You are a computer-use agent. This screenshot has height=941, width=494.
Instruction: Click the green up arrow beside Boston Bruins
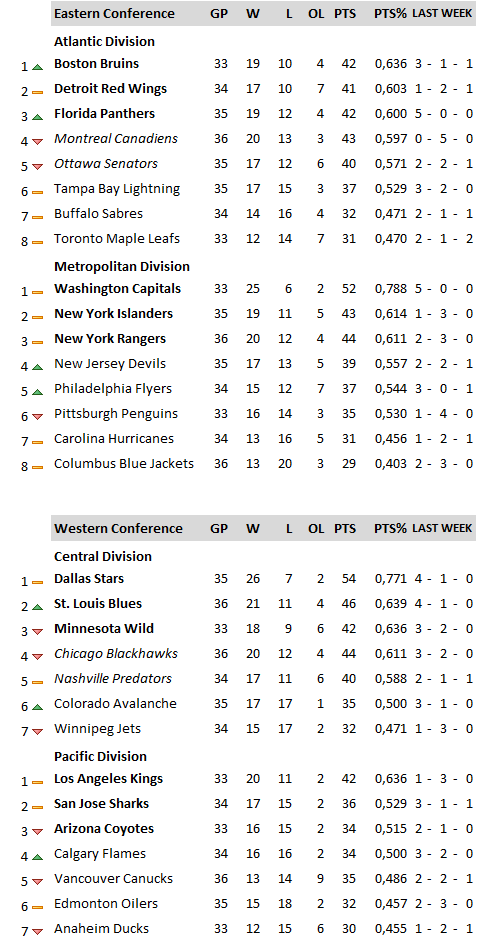click(37, 67)
